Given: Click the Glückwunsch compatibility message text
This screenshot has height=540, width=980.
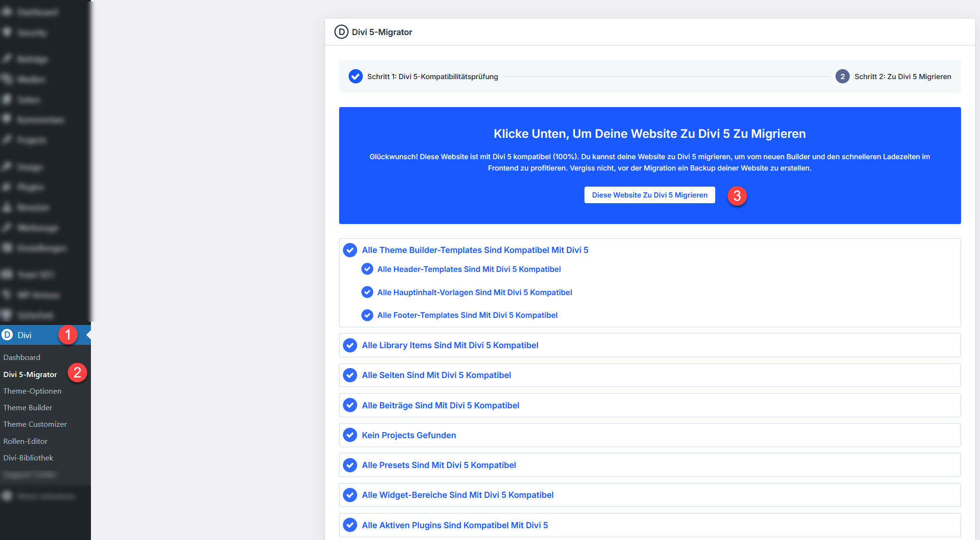Looking at the screenshot, I should [649, 162].
